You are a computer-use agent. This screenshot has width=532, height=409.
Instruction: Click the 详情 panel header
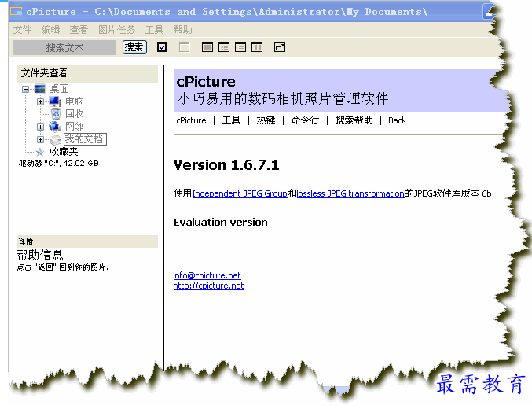point(87,241)
